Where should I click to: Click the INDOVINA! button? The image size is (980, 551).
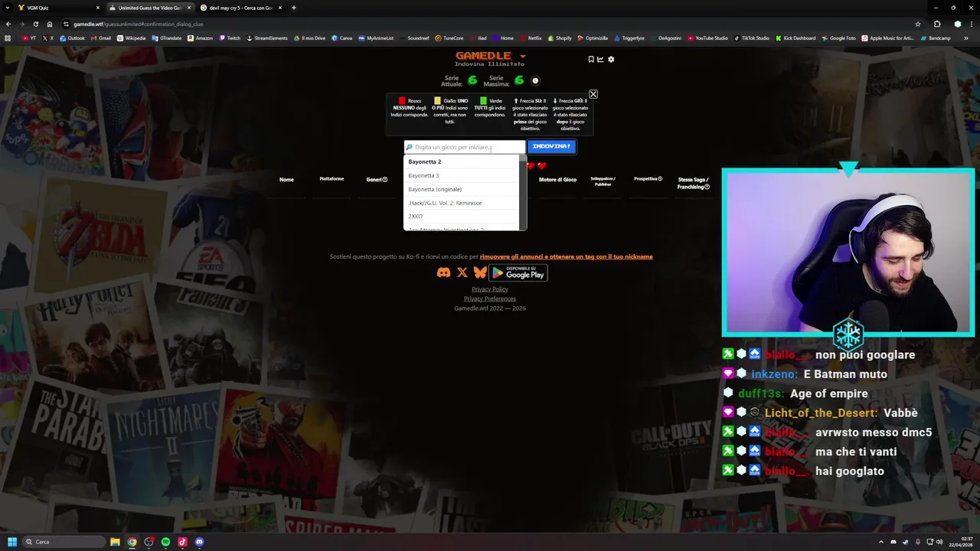pos(551,146)
